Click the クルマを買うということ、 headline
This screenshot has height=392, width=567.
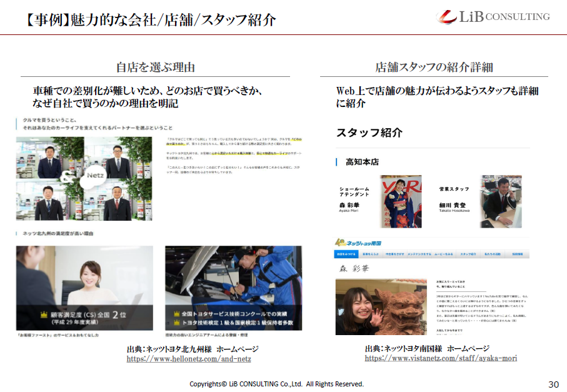49,120
